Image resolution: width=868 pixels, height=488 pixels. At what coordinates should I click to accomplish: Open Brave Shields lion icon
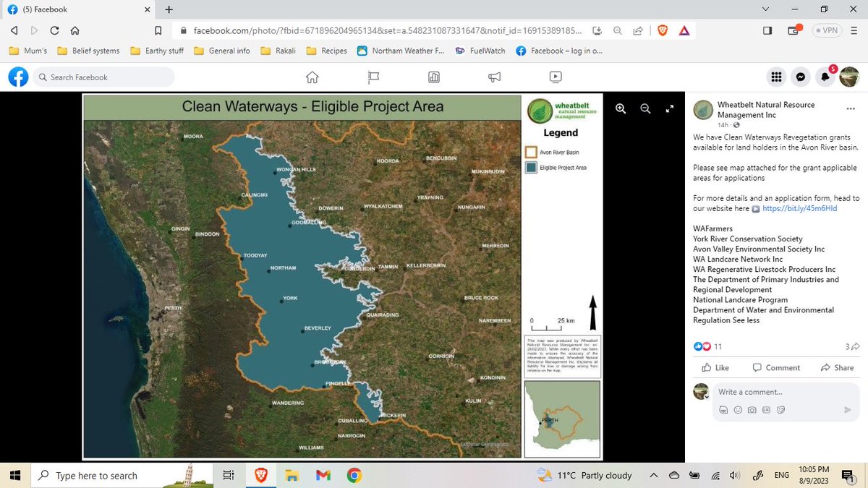[663, 31]
